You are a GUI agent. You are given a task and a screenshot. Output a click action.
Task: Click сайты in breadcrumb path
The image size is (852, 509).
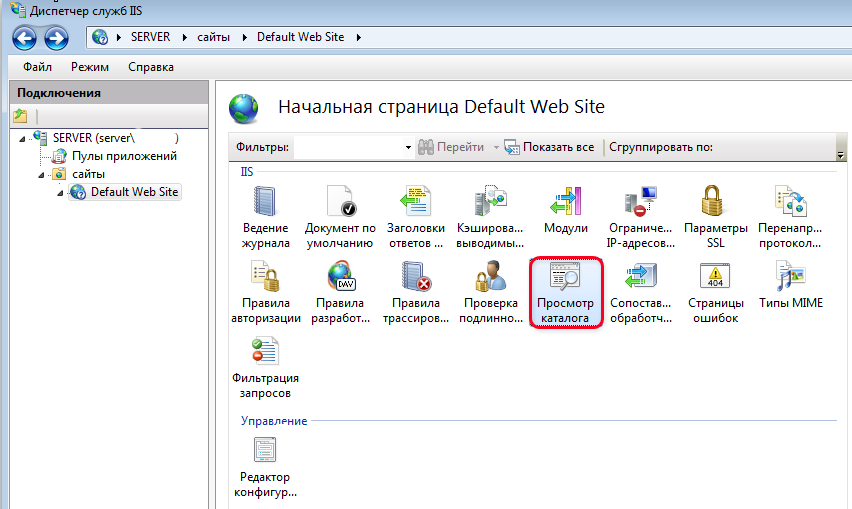coord(214,37)
